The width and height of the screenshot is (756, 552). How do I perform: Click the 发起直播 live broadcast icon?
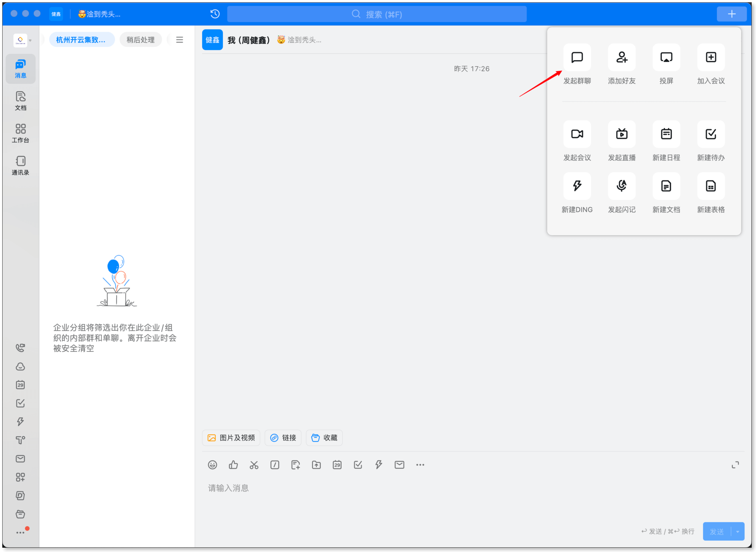click(x=622, y=134)
